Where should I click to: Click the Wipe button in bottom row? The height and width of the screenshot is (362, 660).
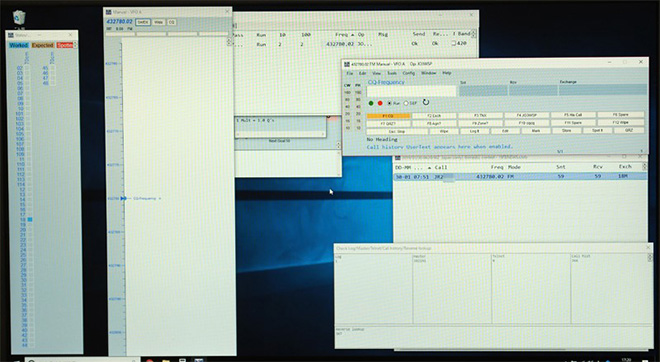[x=444, y=131]
